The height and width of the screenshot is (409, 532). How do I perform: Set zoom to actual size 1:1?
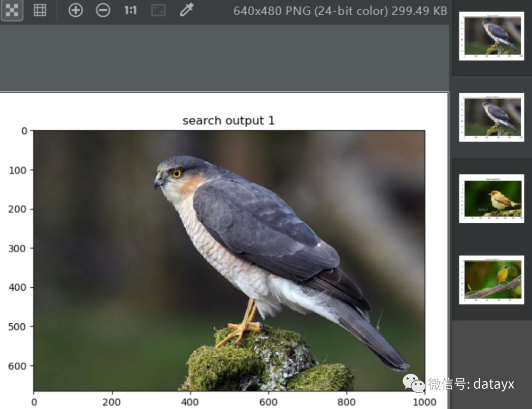pos(130,10)
